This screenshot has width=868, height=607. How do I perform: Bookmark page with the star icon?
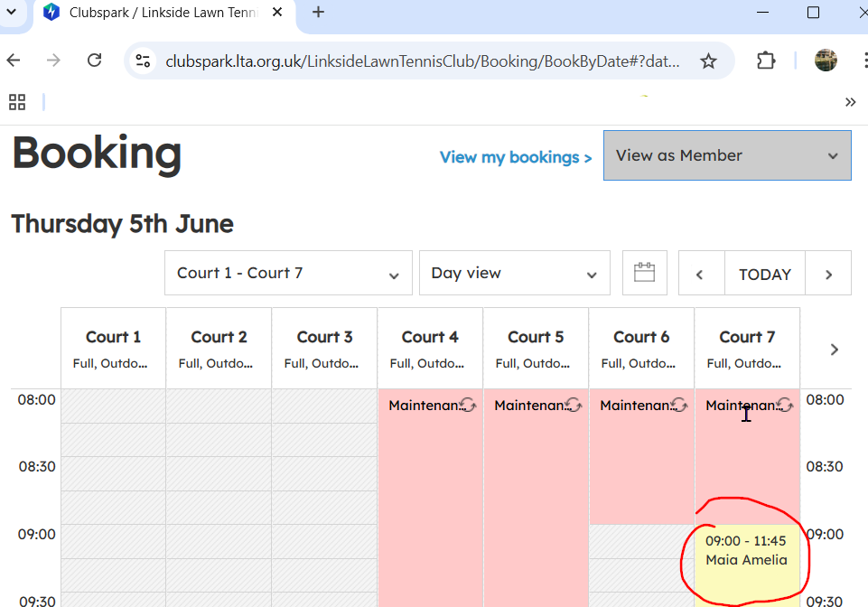tap(708, 61)
